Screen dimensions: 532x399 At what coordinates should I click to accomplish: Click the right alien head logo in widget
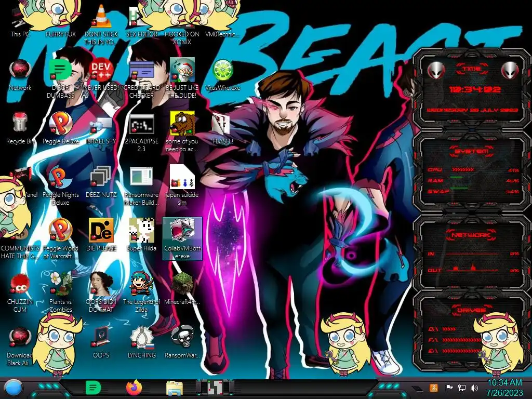pyautogui.click(x=510, y=71)
